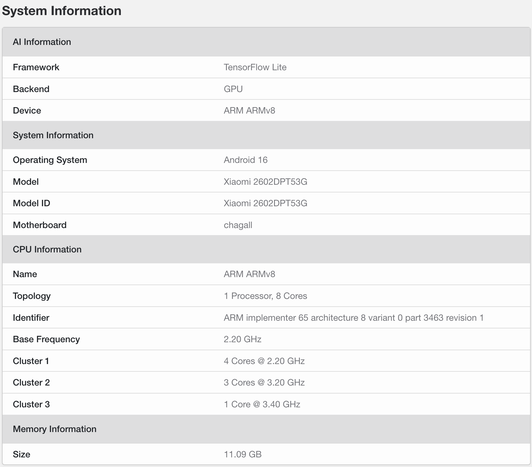Click the Framework row label
Viewport: 532px width, 467px height.
[x=36, y=67]
